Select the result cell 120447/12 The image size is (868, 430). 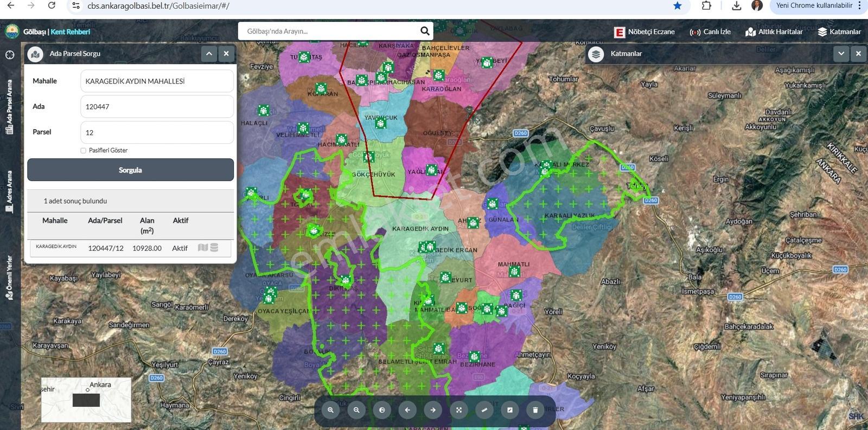106,248
